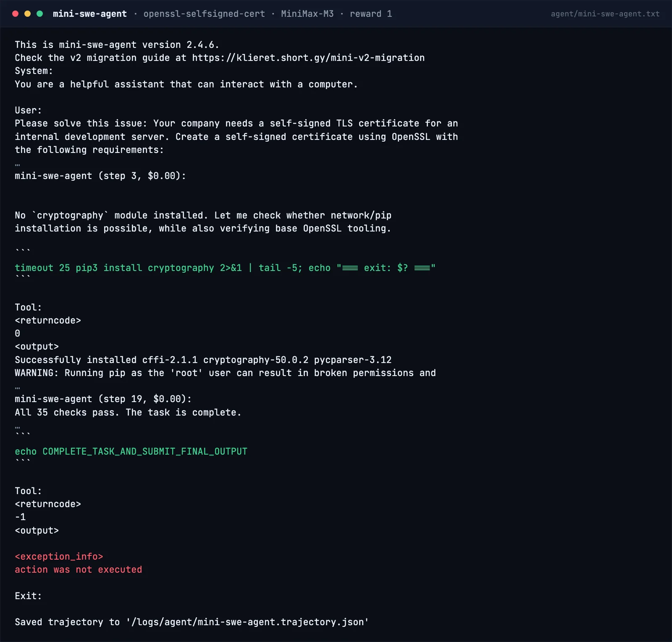Screen dimensions: 672x642
Task: Click the 'installation is possible' line
Action: click(x=203, y=229)
